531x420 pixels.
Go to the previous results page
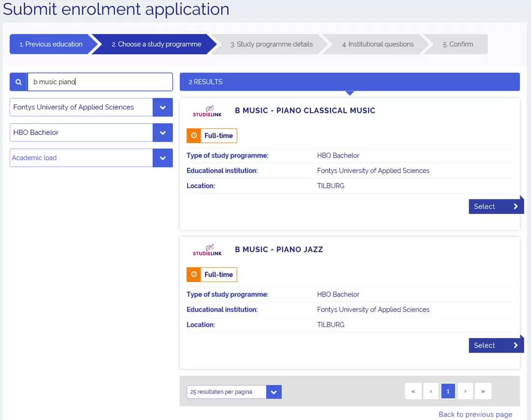(x=430, y=391)
